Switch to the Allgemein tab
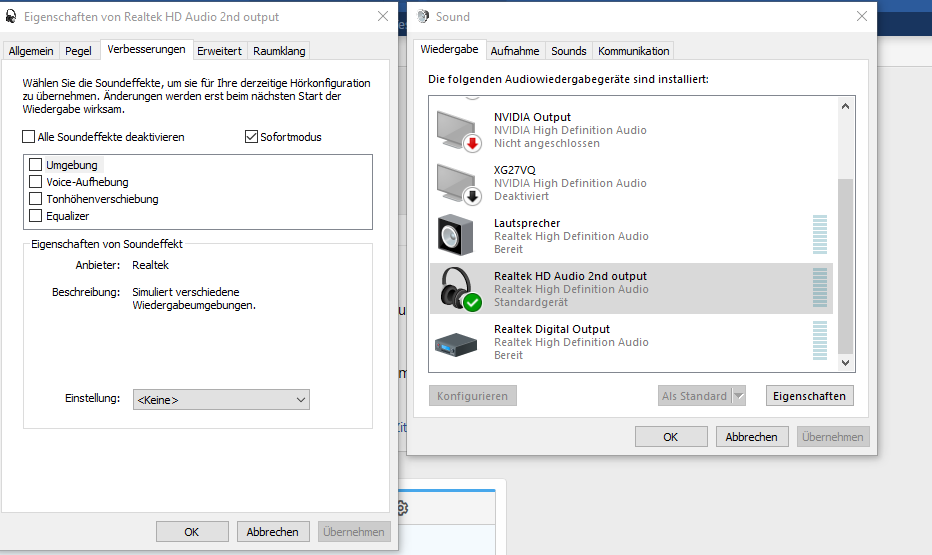932x555 pixels. click(31, 51)
